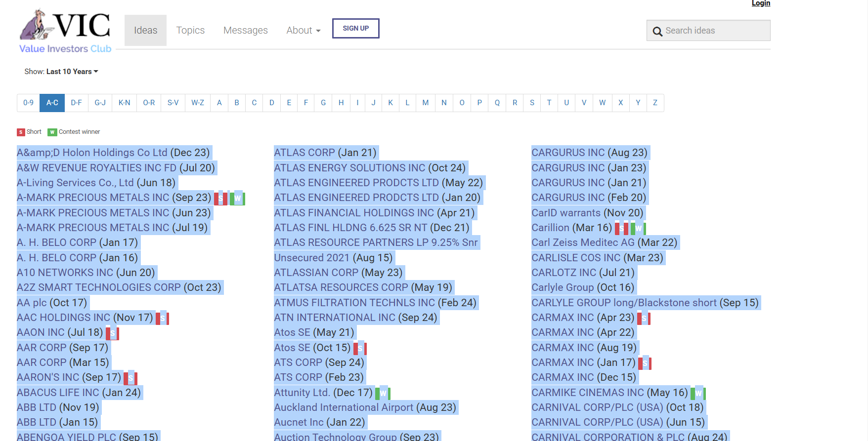Select the W-Z filter tab
The width and height of the screenshot is (868, 441).
198,103
